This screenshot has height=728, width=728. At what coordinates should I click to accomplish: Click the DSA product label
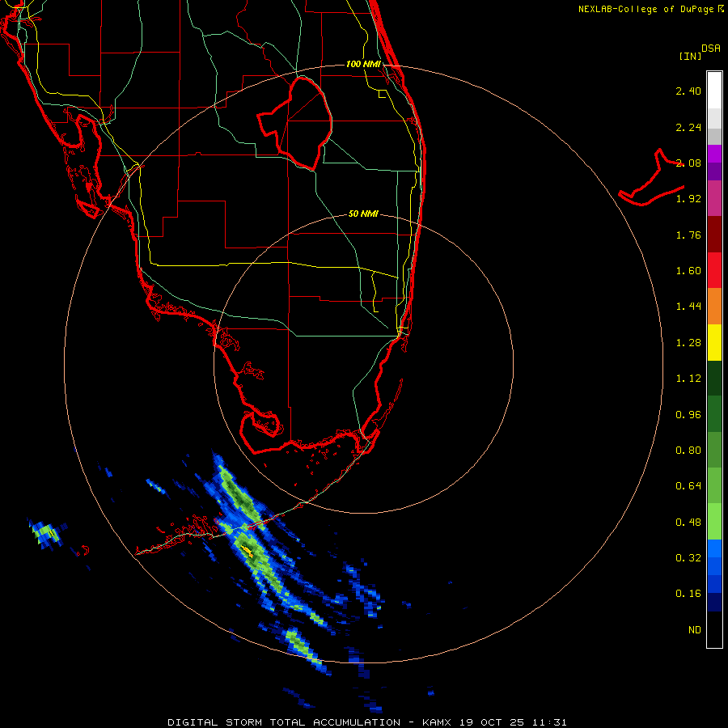click(x=711, y=49)
